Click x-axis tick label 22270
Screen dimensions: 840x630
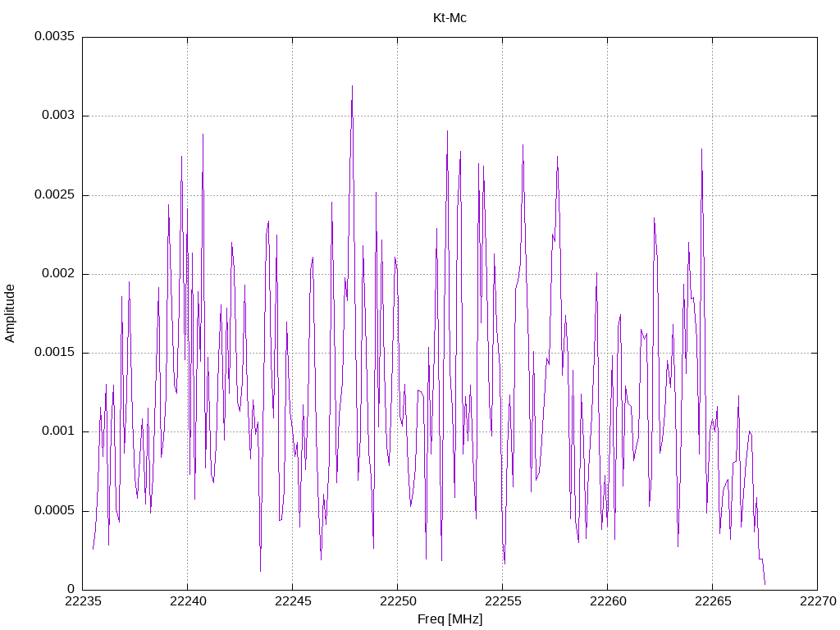coord(818,601)
